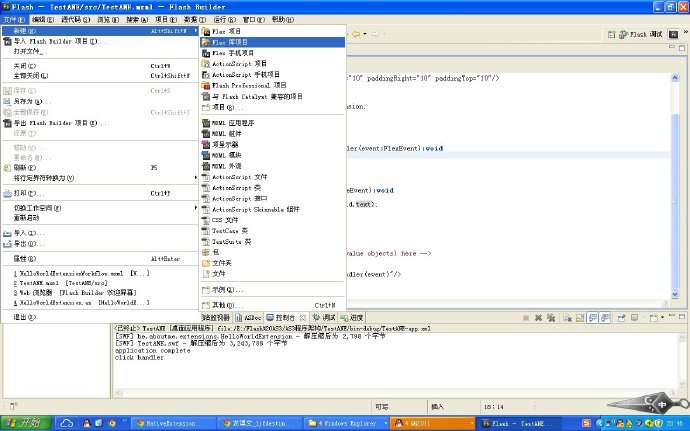
Task: Choose ActionScript 手机项目
Action: tap(272, 74)
